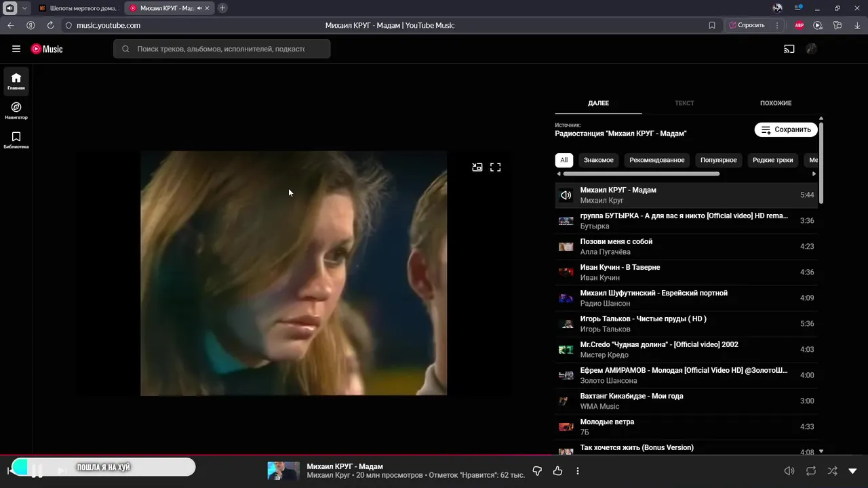Click the address bar URL

pos(108,25)
